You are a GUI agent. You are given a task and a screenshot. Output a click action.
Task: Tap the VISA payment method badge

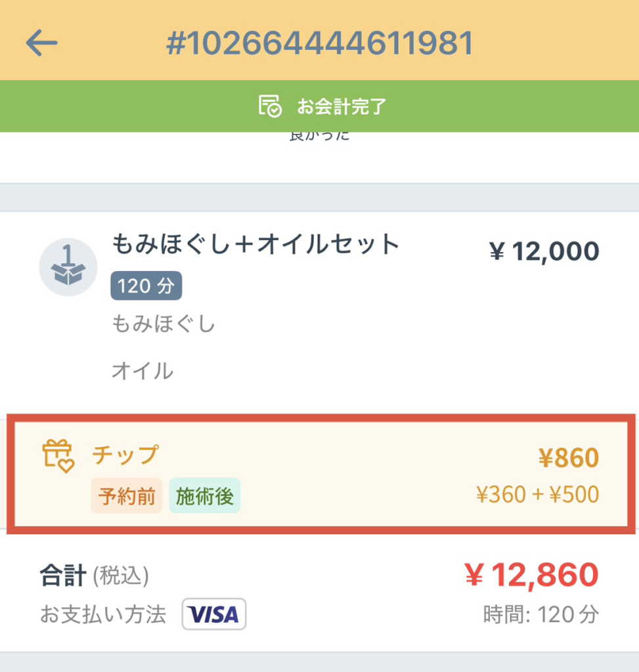(213, 614)
